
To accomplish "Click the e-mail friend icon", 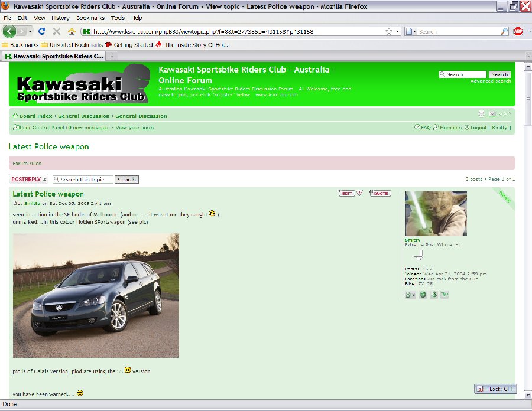I will click(492, 114).
